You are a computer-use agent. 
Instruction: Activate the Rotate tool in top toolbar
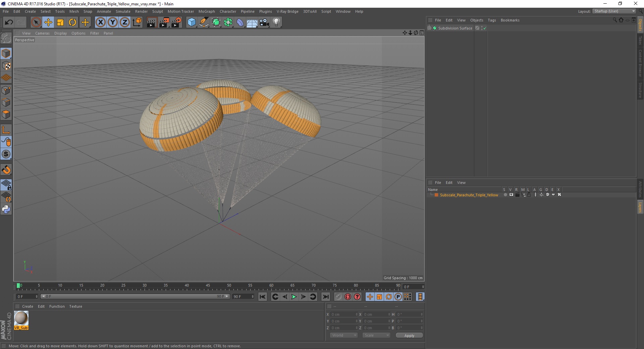click(72, 22)
